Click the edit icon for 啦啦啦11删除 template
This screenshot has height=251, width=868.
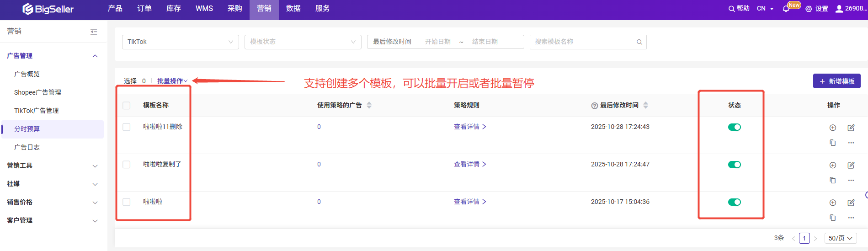pos(851,128)
